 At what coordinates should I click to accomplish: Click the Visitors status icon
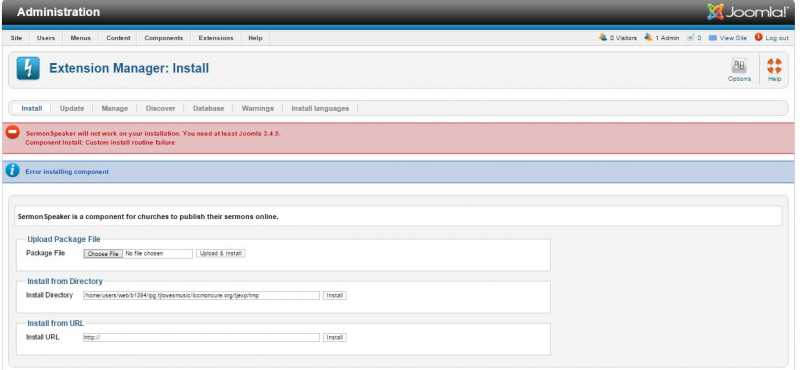click(x=604, y=37)
